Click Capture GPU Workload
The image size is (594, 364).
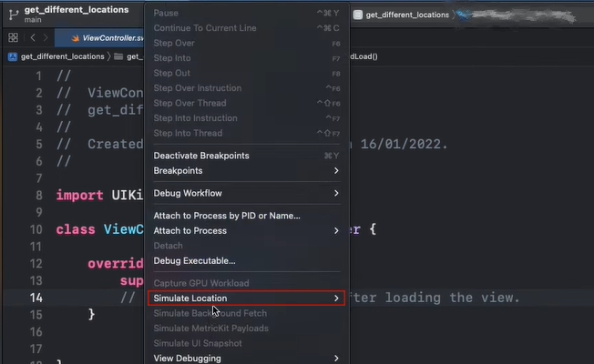click(x=246, y=283)
